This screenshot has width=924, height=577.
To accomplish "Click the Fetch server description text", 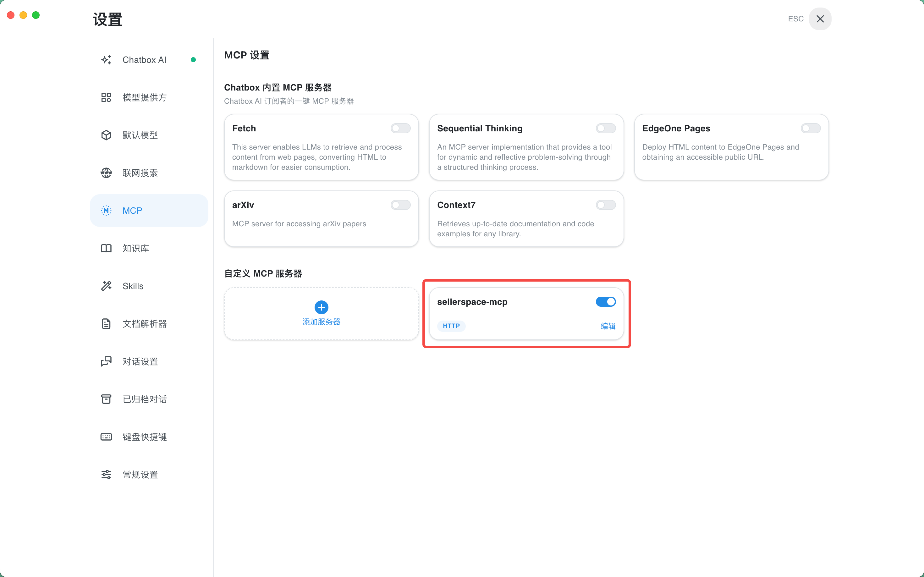I will 317,157.
